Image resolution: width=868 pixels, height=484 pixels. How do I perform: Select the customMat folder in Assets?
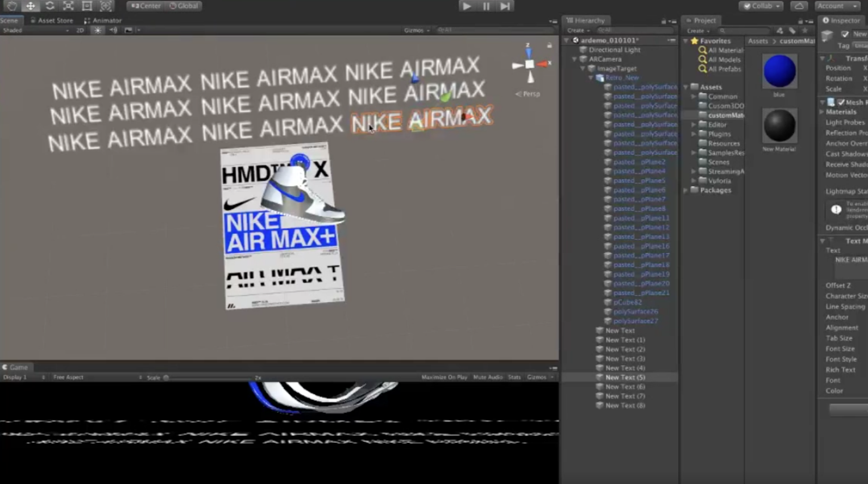click(722, 115)
